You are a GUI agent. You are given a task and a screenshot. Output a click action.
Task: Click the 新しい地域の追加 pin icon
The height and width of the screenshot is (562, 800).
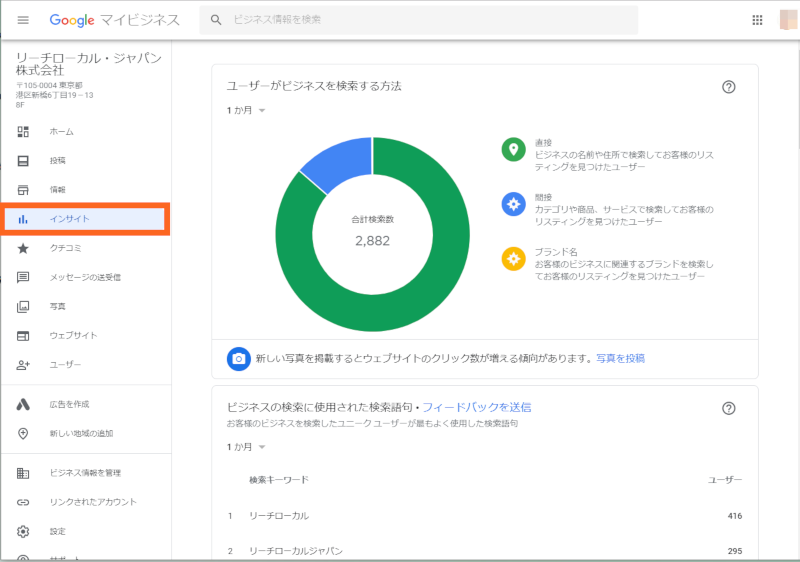coord(23,433)
